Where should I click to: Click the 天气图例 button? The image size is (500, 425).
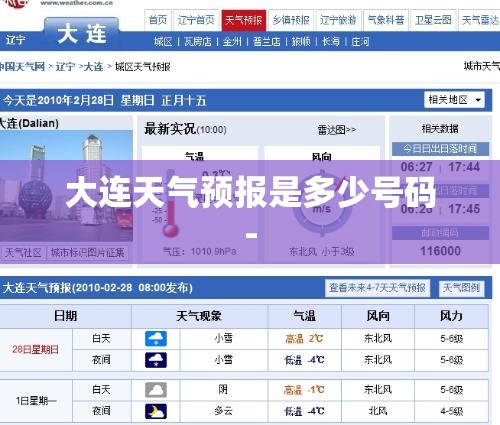click(461, 288)
